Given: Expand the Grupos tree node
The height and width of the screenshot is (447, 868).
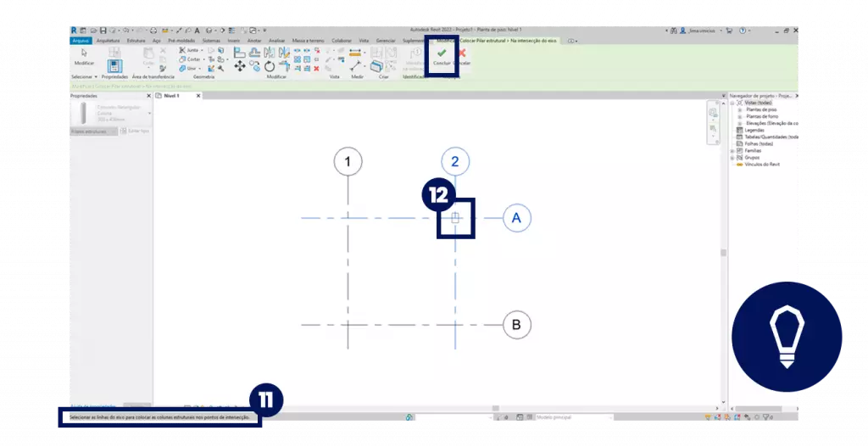Looking at the screenshot, I should pyautogui.click(x=732, y=158).
